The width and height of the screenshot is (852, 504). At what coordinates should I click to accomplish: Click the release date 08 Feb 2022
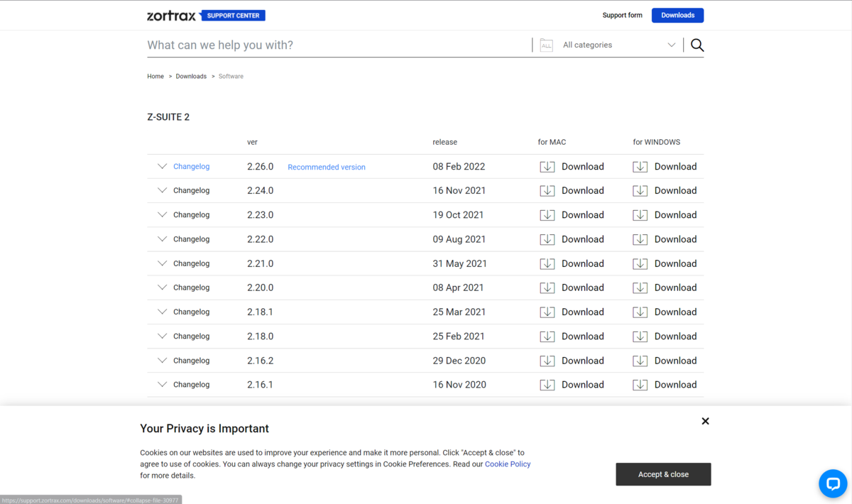[459, 167]
